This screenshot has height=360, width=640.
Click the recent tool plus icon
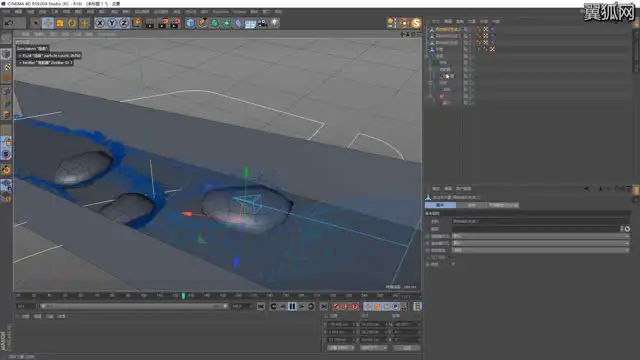point(84,23)
